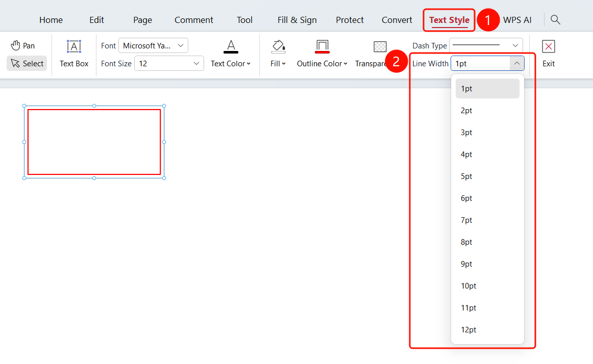Open the Font Size dropdown
Viewport: 593px width, 364px height.
click(x=169, y=64)
